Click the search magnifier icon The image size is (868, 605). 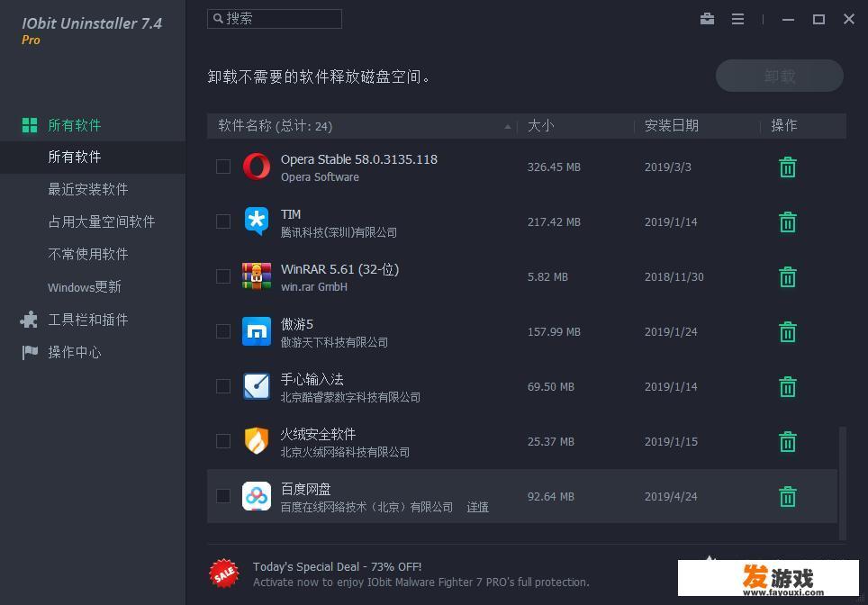tap(218, 18)
